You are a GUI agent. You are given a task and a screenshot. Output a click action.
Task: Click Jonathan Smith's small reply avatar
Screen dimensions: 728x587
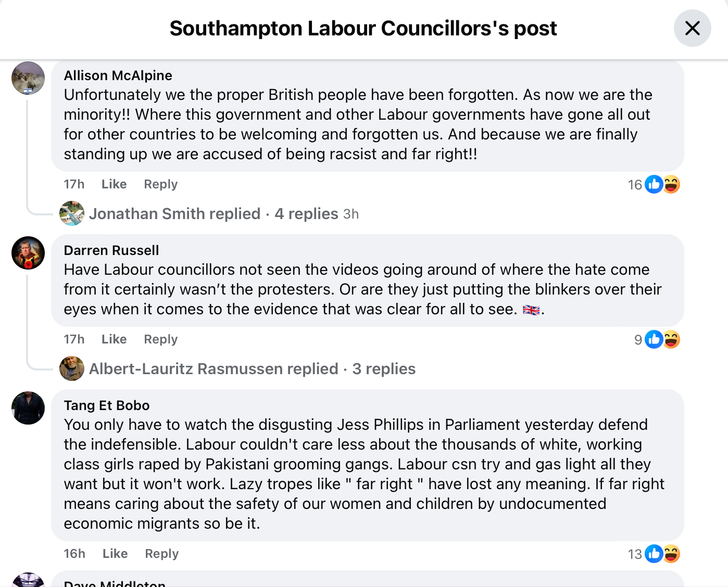click(x=72, y=213)
